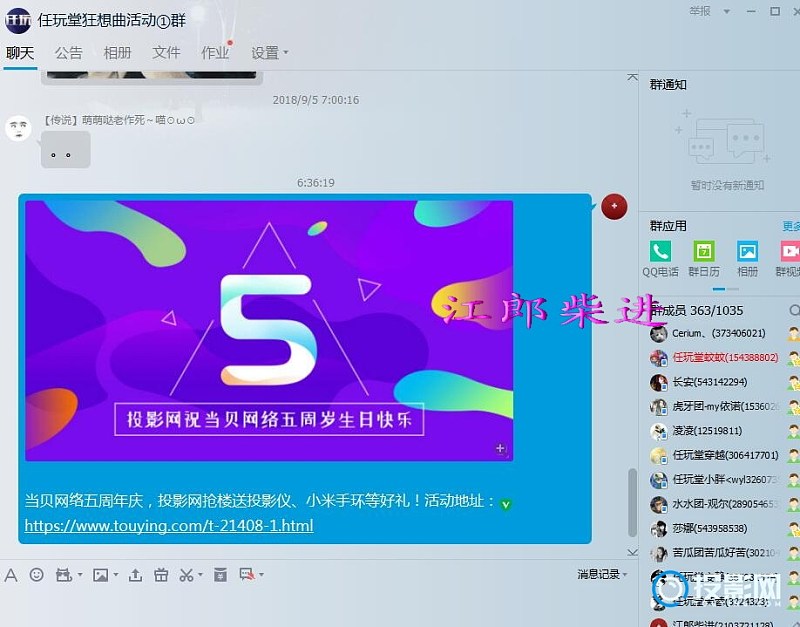
Task: Click the member search magnifier icon
Action: click(794, 310)
